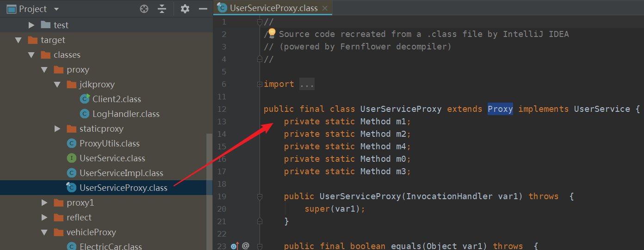Close the UserServiceProxy.class tab
Screen dimensions: 644x250
pos(325,8)
